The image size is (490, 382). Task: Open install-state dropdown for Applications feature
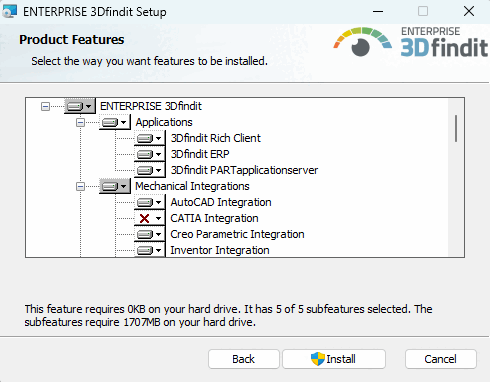click(115, 122)
